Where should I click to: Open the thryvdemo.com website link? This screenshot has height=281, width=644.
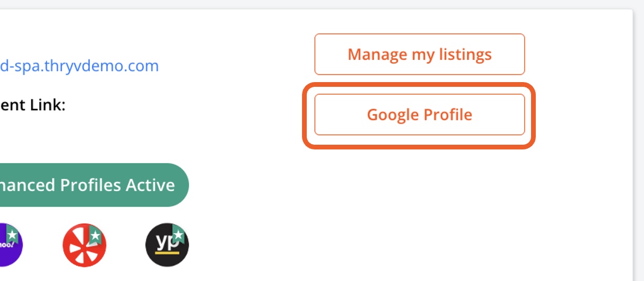point(79,66)
